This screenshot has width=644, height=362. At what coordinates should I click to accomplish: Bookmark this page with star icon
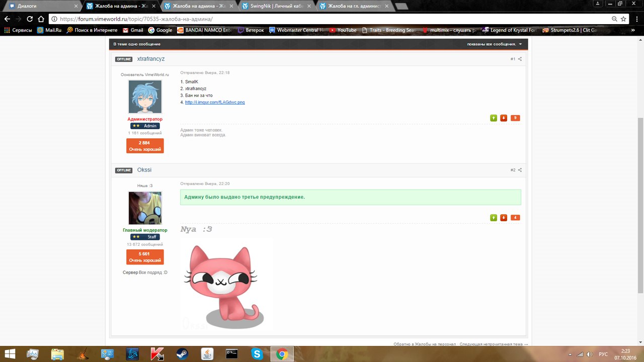(623, 19)
